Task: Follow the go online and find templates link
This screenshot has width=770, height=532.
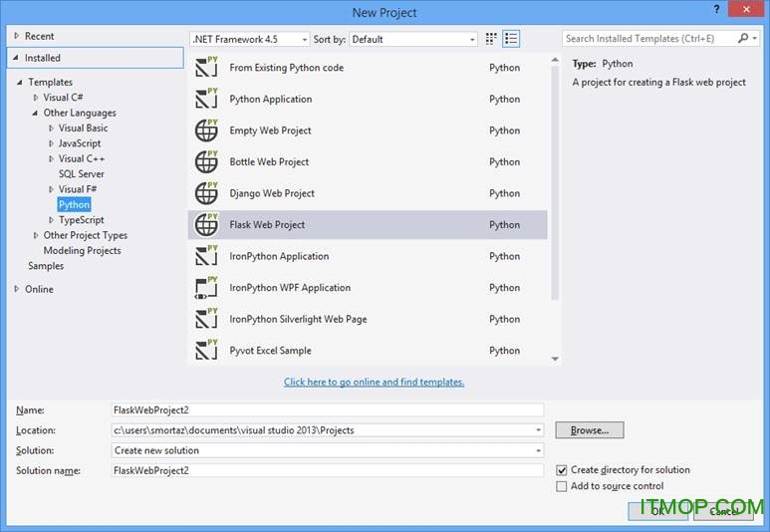Action: click(x=374, y=382)
